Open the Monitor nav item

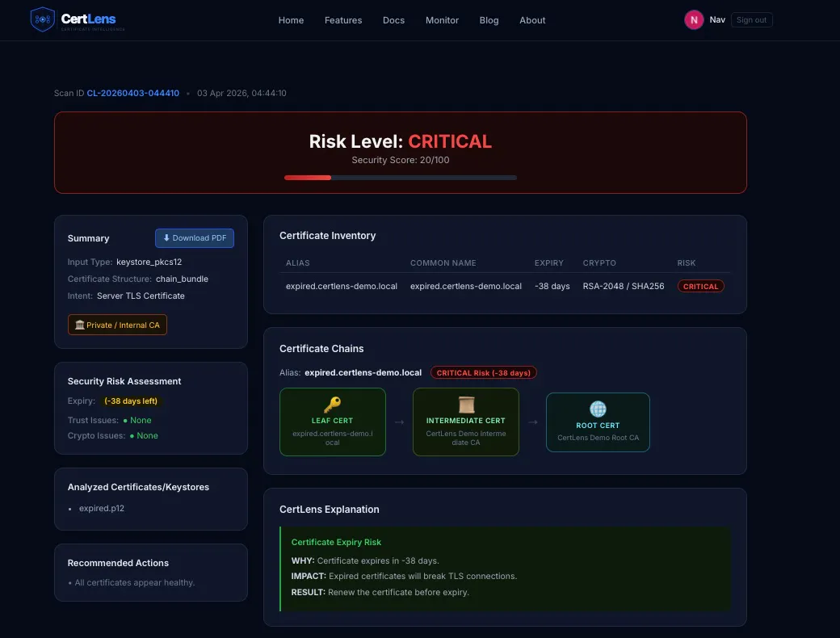442,20
